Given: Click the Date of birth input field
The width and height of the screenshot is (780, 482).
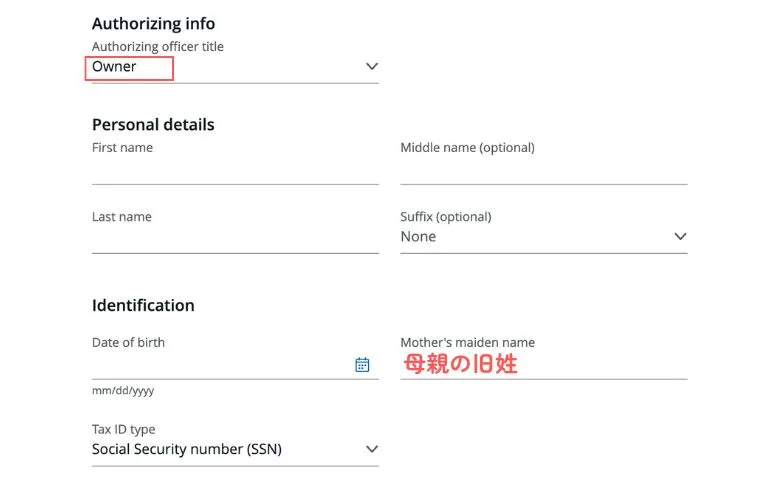Looking at the screenshot, I should [220, 365].
